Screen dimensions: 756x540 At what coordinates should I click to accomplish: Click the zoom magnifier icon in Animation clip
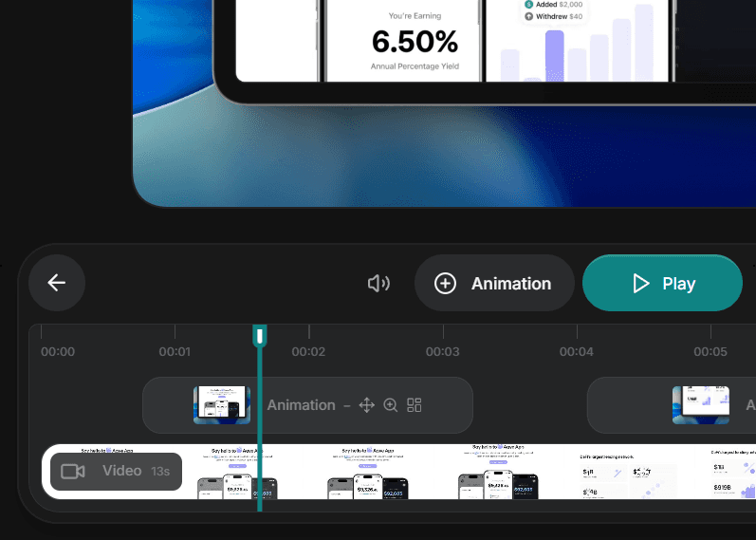(x=391, y=405)
